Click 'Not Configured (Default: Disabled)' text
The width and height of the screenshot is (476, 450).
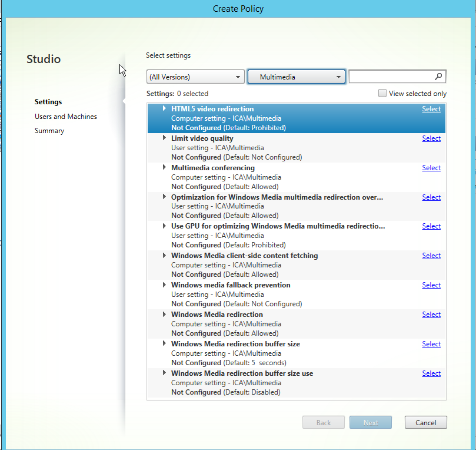click(x=225, y=392)
